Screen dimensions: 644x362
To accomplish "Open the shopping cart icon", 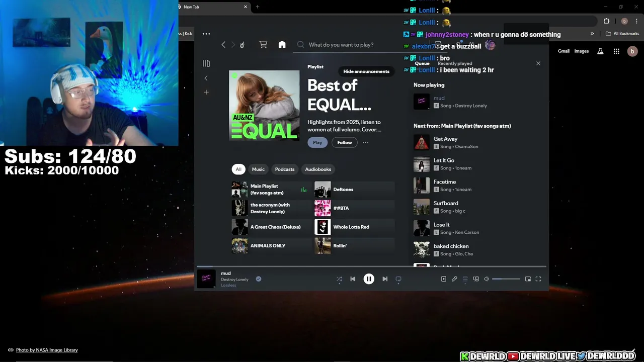I will pos(263,45).
